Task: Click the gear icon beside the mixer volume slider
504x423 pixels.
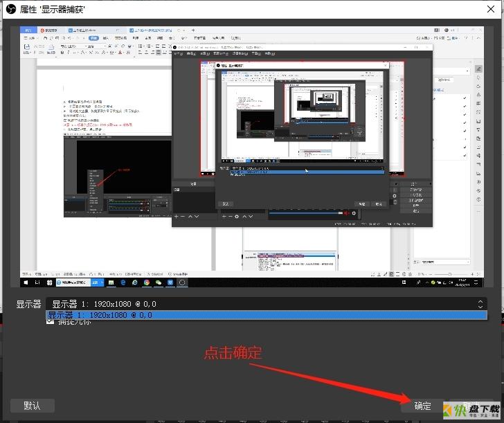Action: (x=354, y=213)
